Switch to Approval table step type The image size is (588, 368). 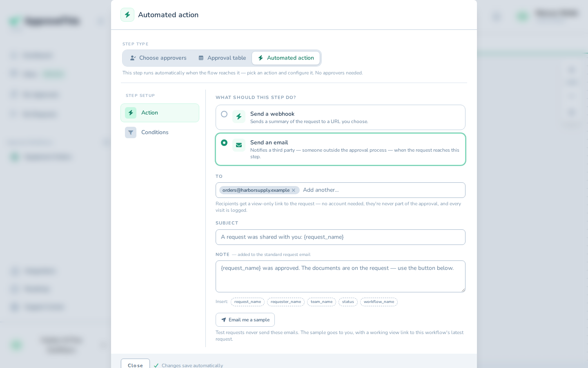pyautogui.click(x=222, y=58)
